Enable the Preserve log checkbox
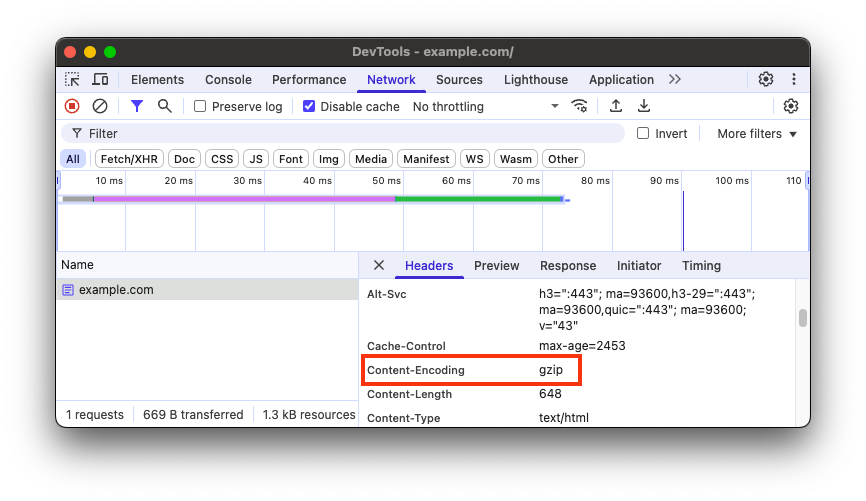This screenshot has width=866, height=501. pos(200,107)
